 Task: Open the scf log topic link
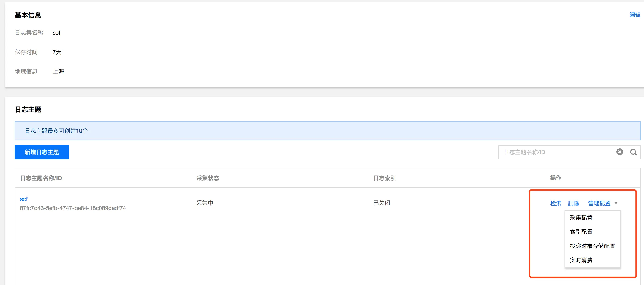coord(23,199)
